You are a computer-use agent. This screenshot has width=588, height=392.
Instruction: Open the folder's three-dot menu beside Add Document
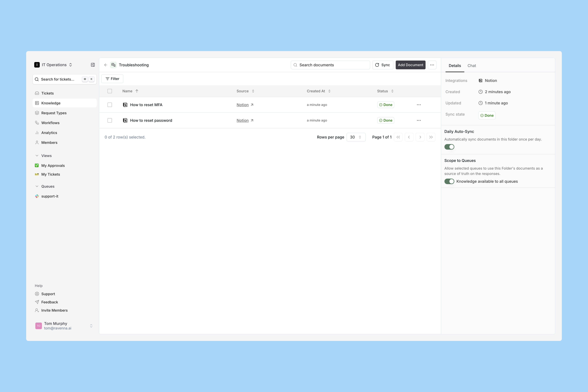(432, 65)
